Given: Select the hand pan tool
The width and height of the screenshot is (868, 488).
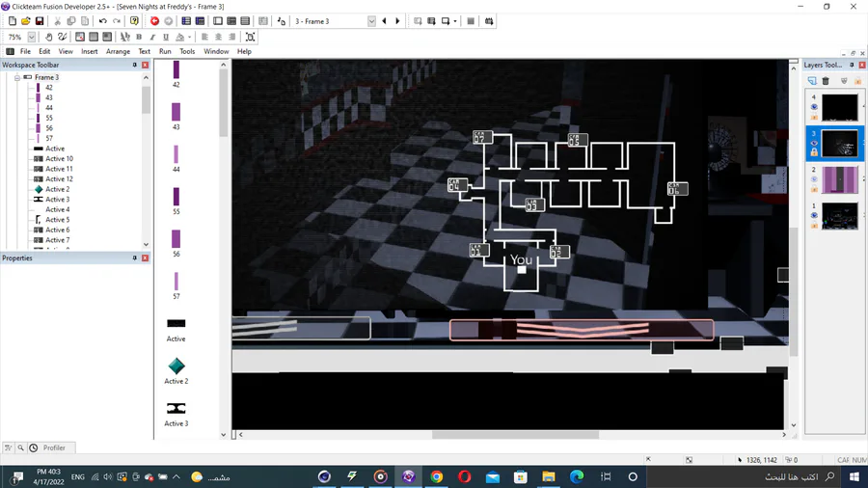Looking at the screenshot, I should tap(49, 37).
